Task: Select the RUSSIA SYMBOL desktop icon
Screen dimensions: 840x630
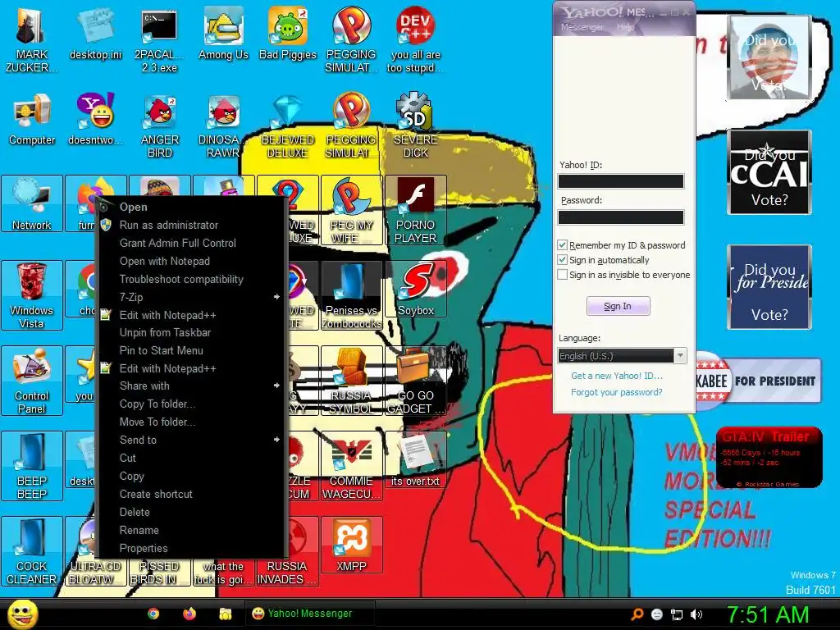Action: point(351,381)
